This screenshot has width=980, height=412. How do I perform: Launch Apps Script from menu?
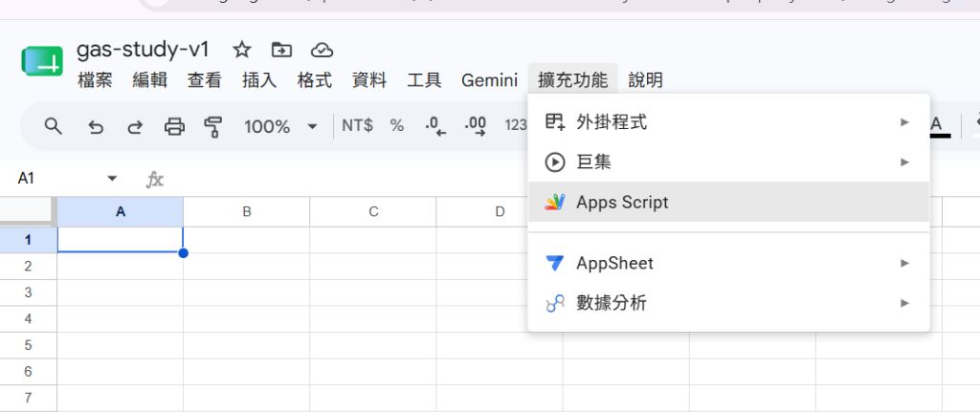pos(728,202)
